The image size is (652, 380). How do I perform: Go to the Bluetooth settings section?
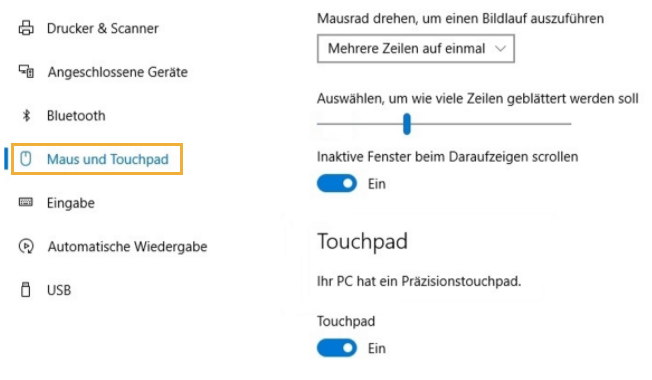point(76,116)
